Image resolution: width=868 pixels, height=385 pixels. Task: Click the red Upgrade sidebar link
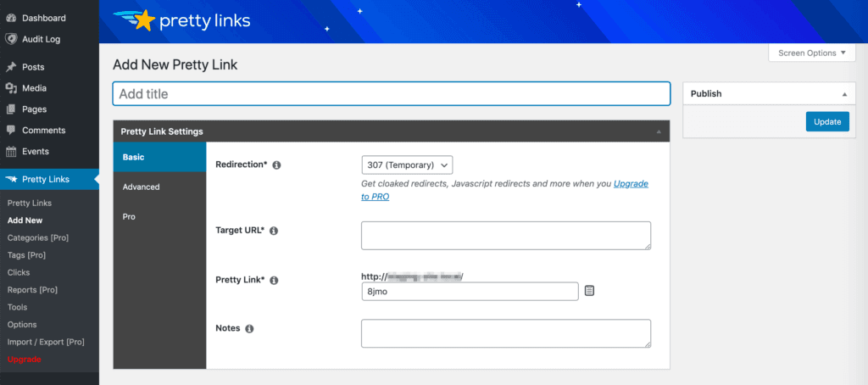pyautogui.click(x=24, y=360)
